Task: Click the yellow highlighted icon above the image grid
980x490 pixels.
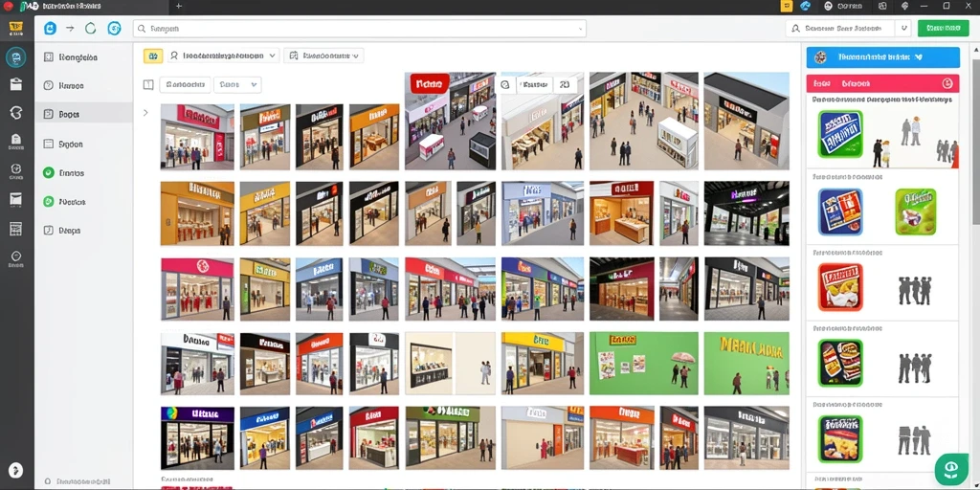Action: [153, 56]
